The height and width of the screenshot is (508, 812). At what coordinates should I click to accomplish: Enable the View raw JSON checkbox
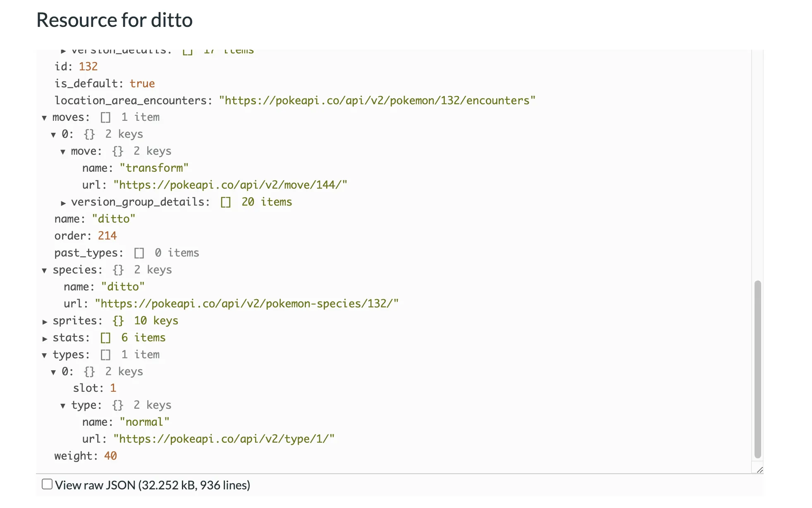[x=47, y=484]
